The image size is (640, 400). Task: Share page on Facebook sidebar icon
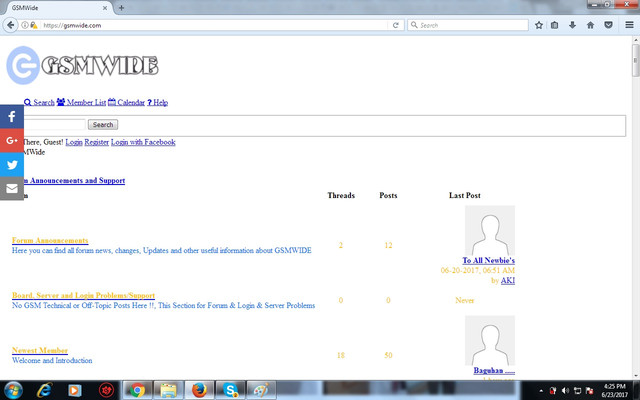[x=12, y=117]
